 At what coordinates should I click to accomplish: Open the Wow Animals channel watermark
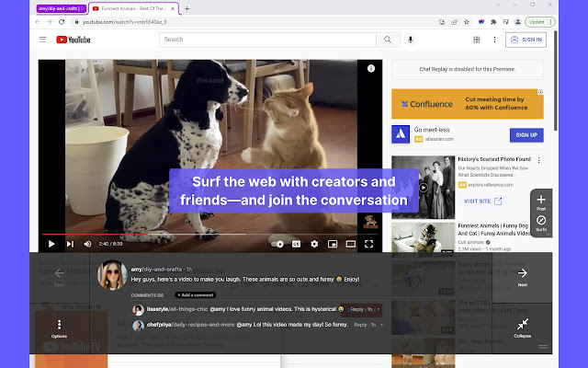pyautogui.click(x=370, y=222)
